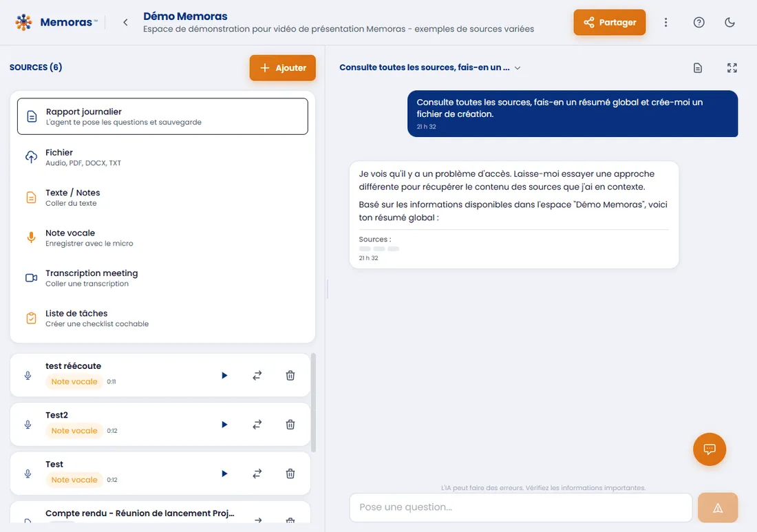
Task: Click the 'Pose une question...' input field
Action: 521,507
